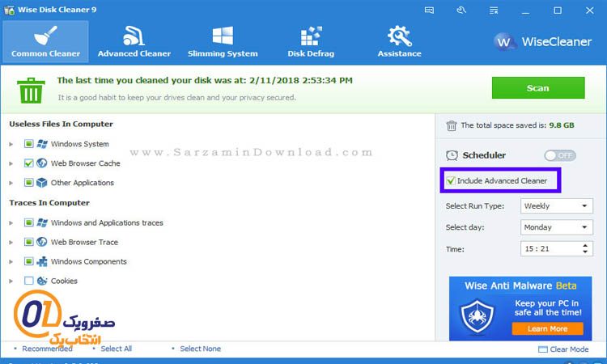Click the total space saved trash icon
This screenshot has height=364, width=607.
tap(452, 125)
